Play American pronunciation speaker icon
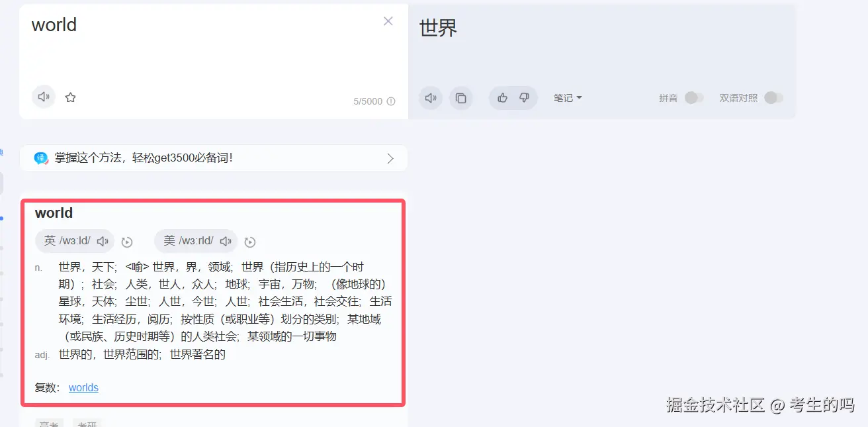Viewport: 868px width, 427px height. coord(226,242)
